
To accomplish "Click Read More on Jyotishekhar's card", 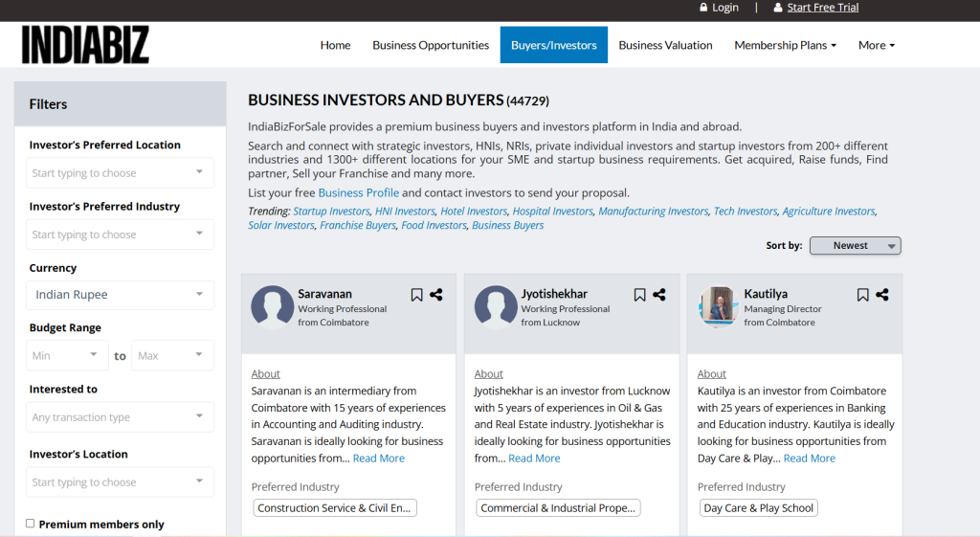I will point(534,459).
